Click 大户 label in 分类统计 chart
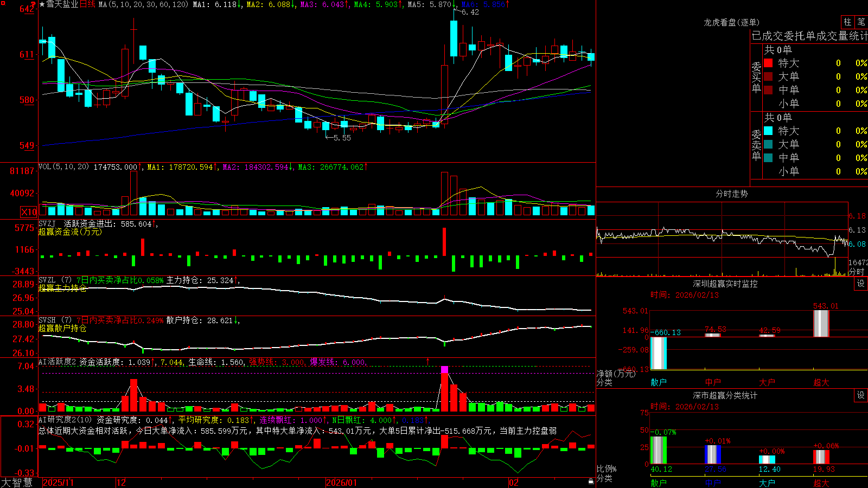Viewport: 868px width, 488px height. [767, 483]
